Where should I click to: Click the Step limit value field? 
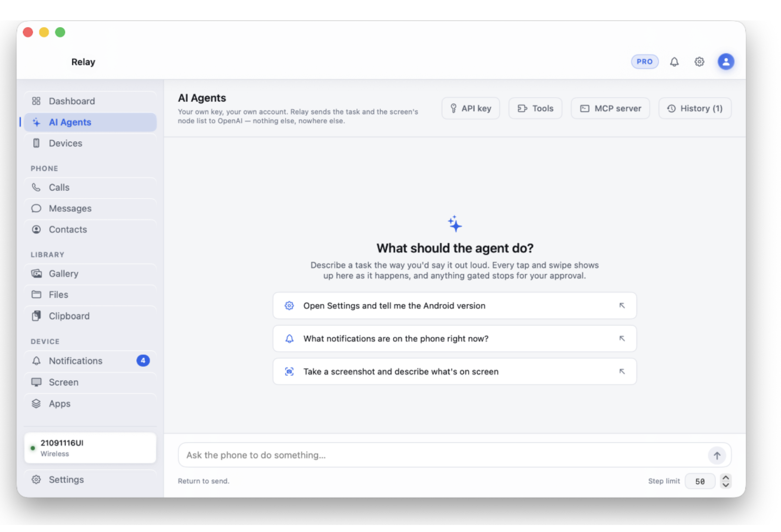(x=700, y=481)
